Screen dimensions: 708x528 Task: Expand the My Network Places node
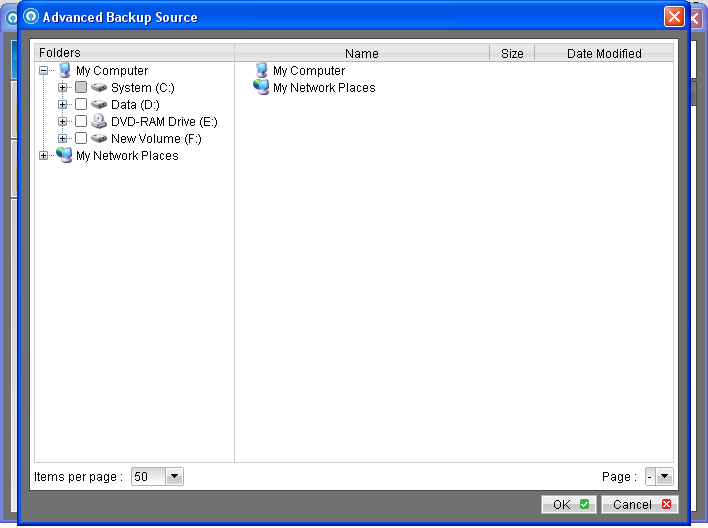[x=44, y=155]
